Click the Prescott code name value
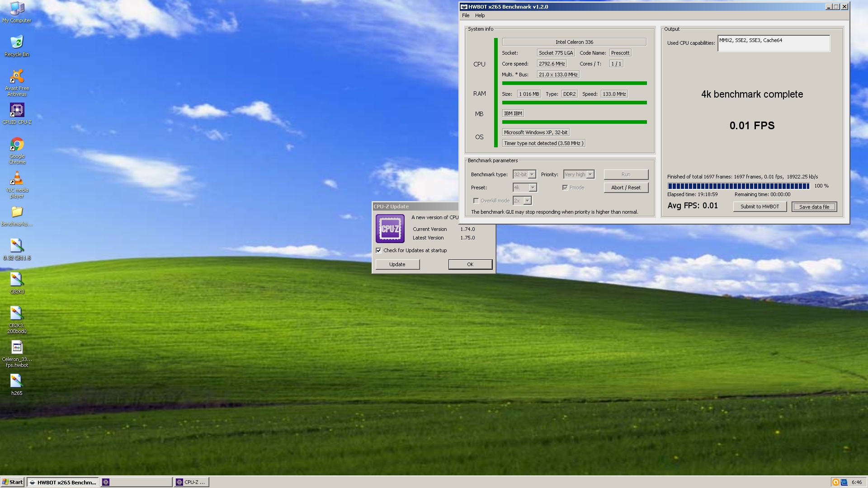Screen dimensions: 868x488 [620, 53]
